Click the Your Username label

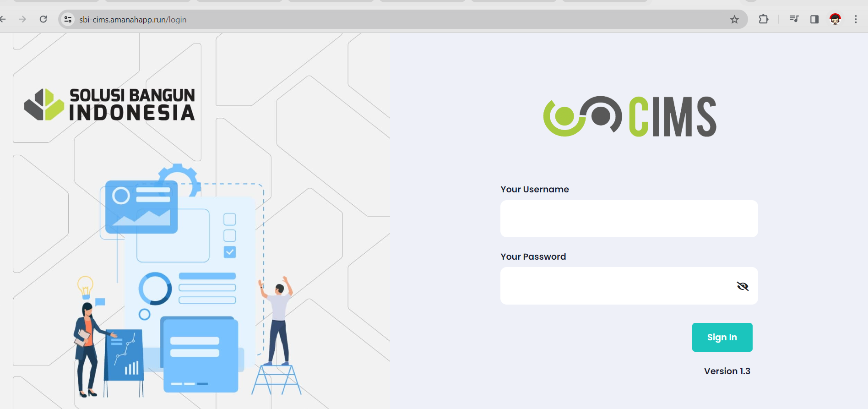(535, 189)
